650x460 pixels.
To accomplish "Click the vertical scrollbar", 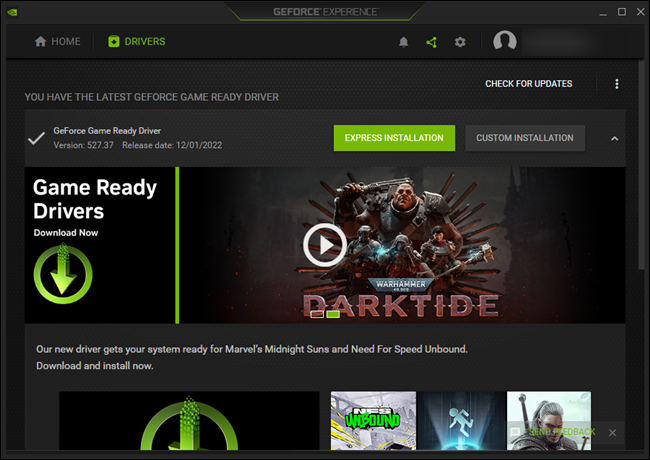I will (641, 166).
